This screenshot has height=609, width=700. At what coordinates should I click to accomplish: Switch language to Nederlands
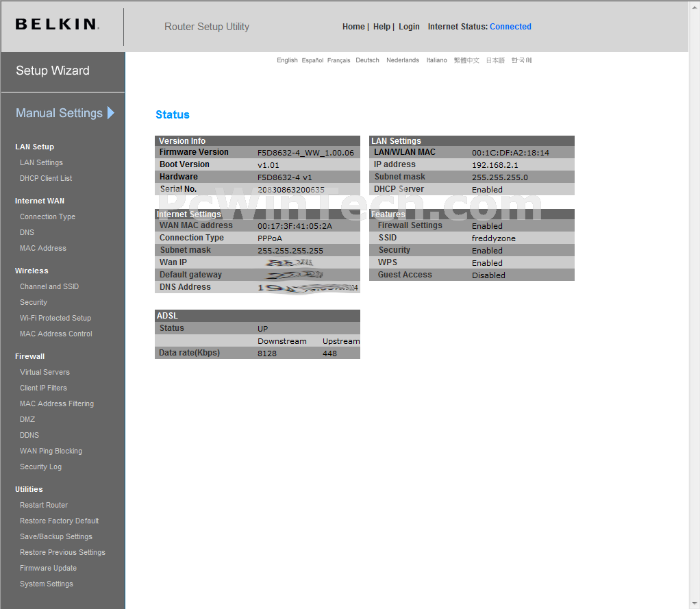pyautogui.click(x=403, y=60)
